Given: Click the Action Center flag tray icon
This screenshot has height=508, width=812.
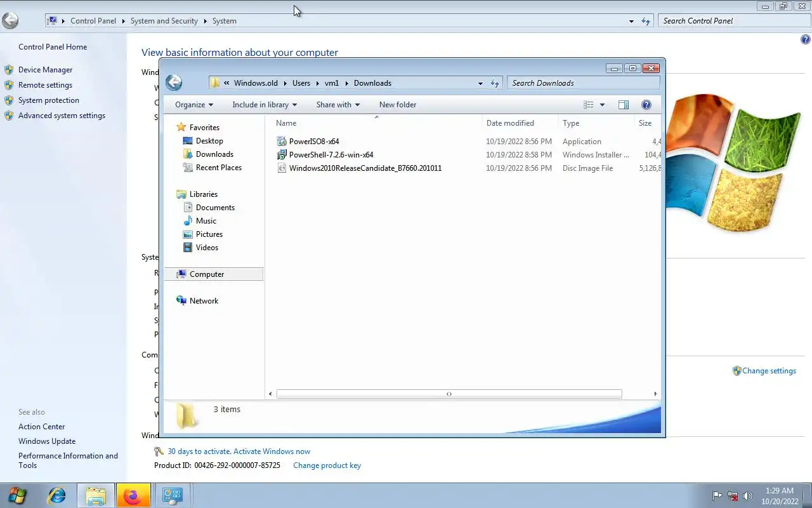Looking at the screenshot, I should [x=717, y=496].
